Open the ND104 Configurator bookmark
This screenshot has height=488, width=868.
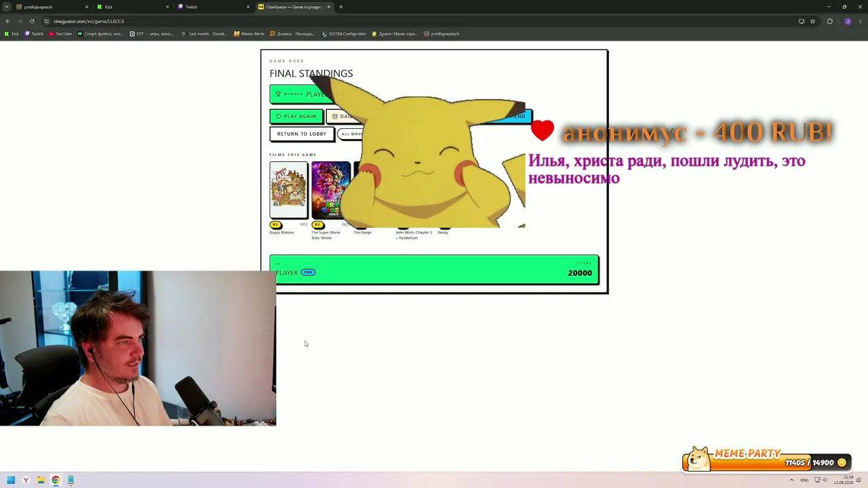click(344, 34)
